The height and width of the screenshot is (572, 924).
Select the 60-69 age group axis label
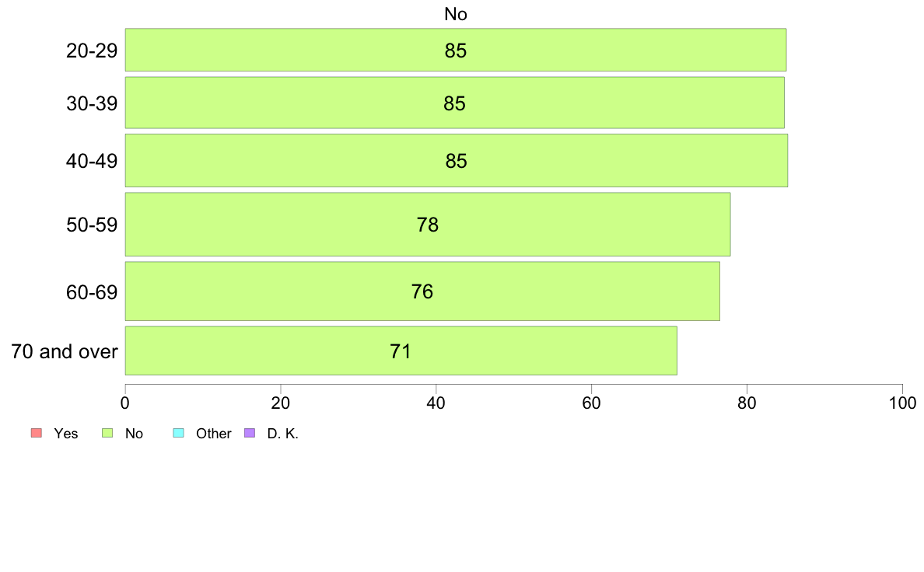click(92, 292)
